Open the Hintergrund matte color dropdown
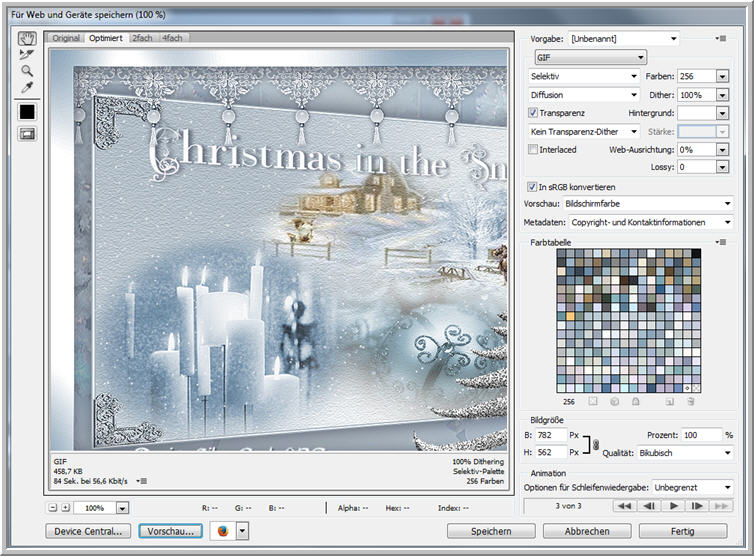Screen dimensions: 754x556 722,113
